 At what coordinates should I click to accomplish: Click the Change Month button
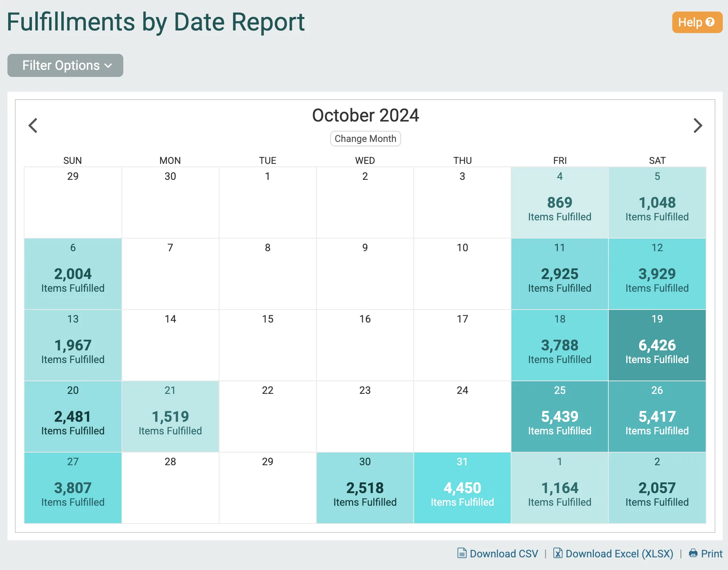(365, 139)
